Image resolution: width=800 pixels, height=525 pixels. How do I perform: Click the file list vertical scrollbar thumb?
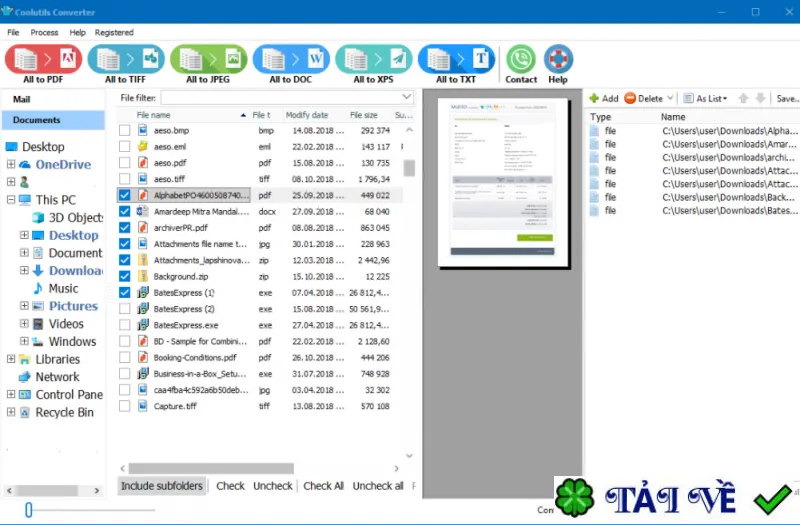tap(409, 168)
